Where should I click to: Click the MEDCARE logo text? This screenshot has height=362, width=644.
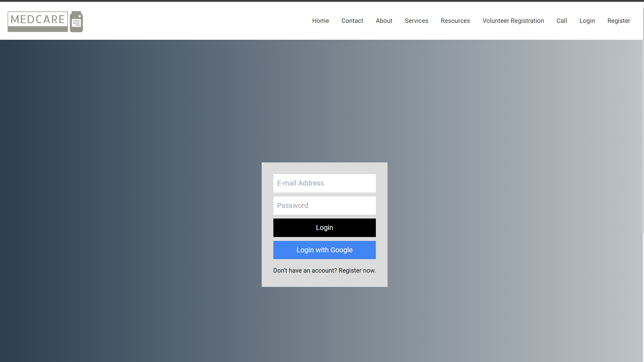click(x=38, y=19)
